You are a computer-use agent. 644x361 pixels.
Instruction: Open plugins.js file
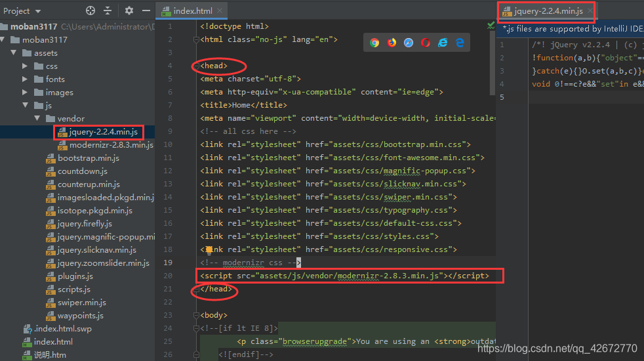[x=70, y=276]
